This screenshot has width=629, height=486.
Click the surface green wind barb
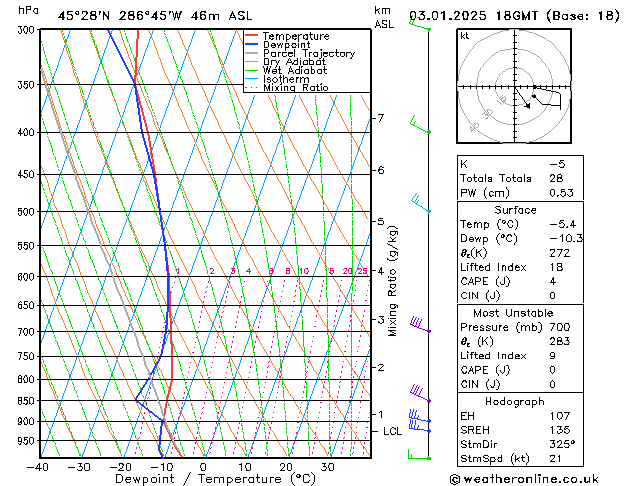[420, 454]
